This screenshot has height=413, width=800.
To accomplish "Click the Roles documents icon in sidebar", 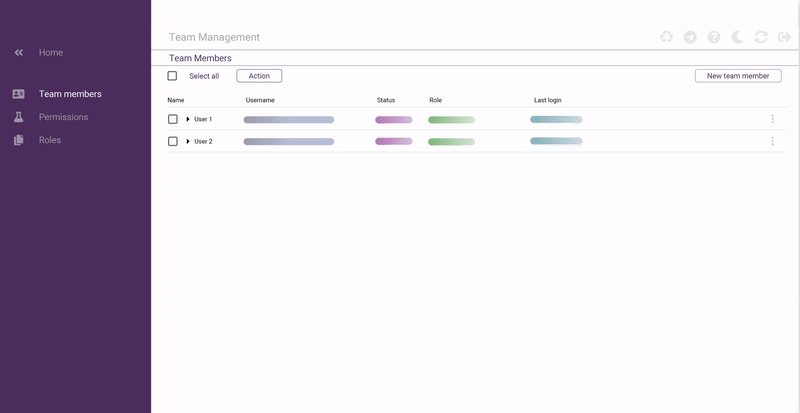I will (x=18, y=140).
